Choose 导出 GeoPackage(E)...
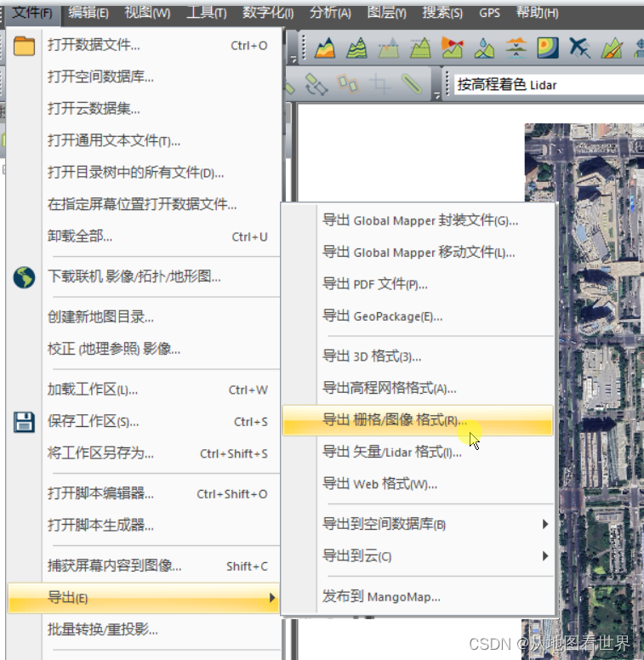Image resolution: width=644 pixels, height=660 pixels. (418, 316)
